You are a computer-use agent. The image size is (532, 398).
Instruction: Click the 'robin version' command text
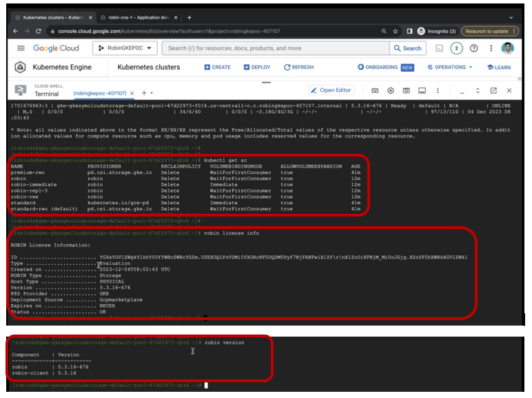pyautogui.click(x=224, y=343)
